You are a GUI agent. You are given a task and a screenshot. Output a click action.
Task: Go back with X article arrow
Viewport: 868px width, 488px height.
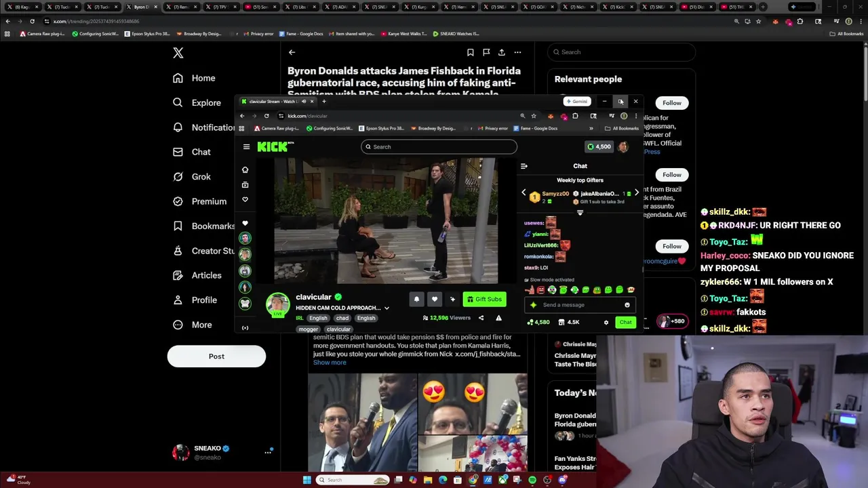292,52
